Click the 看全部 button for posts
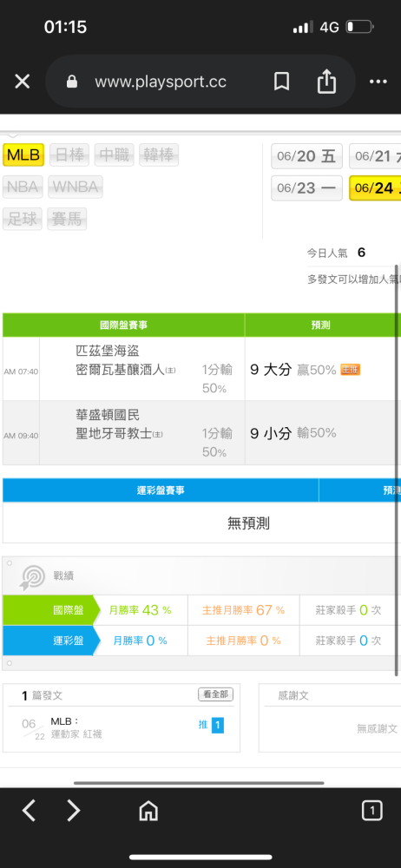This screenshot has width=401, height=868. point(215,694)
